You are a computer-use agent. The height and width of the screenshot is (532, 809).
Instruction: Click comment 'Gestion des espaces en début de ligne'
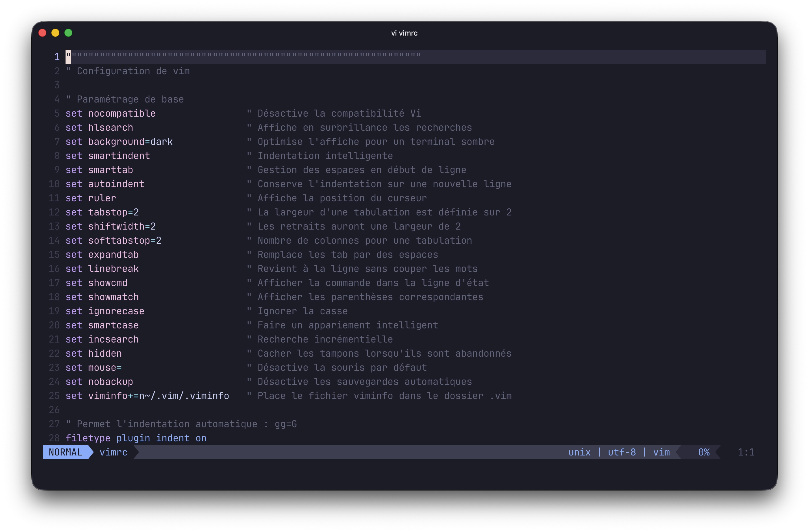tap(362, 170)
